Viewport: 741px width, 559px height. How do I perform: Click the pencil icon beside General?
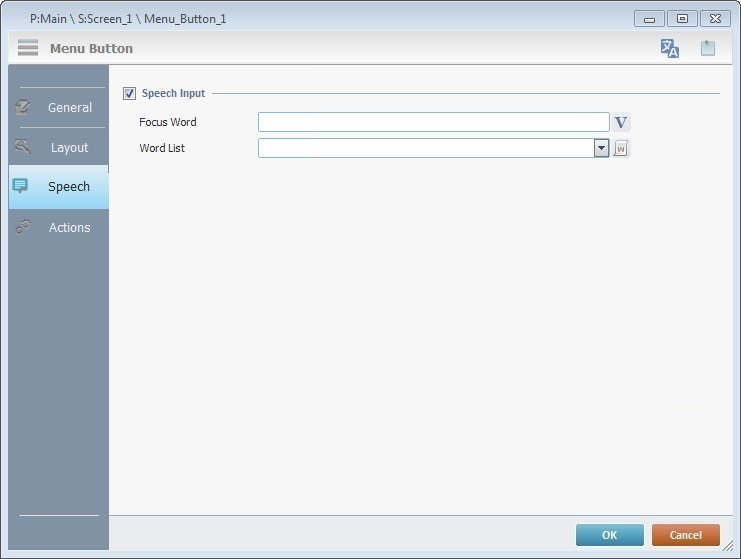pos(23,107)
